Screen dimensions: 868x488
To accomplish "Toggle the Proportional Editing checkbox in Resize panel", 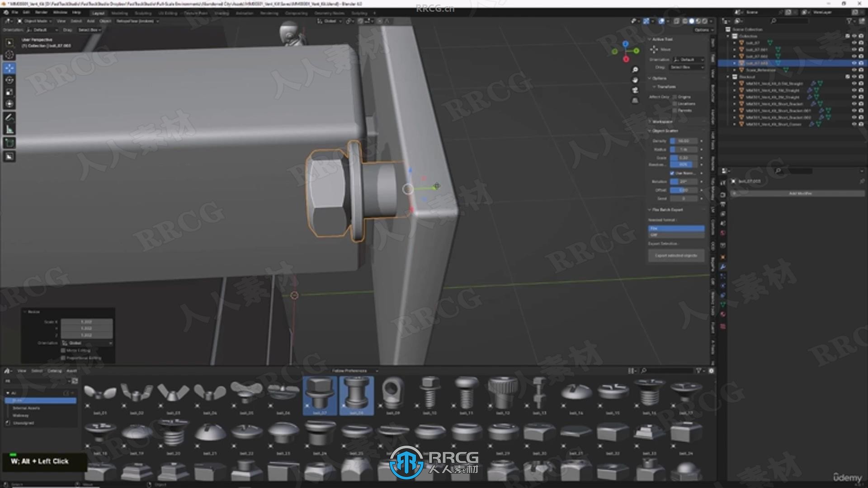I will coord(63,358).
